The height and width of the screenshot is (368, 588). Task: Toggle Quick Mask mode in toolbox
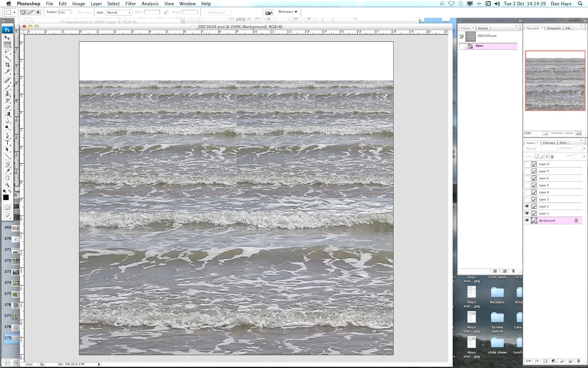pyautogui.click(x=7, y=208)
